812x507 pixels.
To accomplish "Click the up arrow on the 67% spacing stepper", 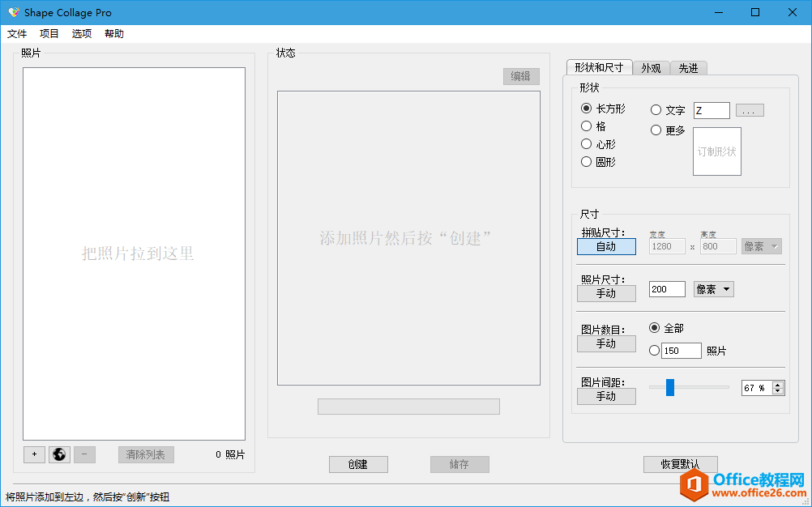I will click(x=776, y=384).
